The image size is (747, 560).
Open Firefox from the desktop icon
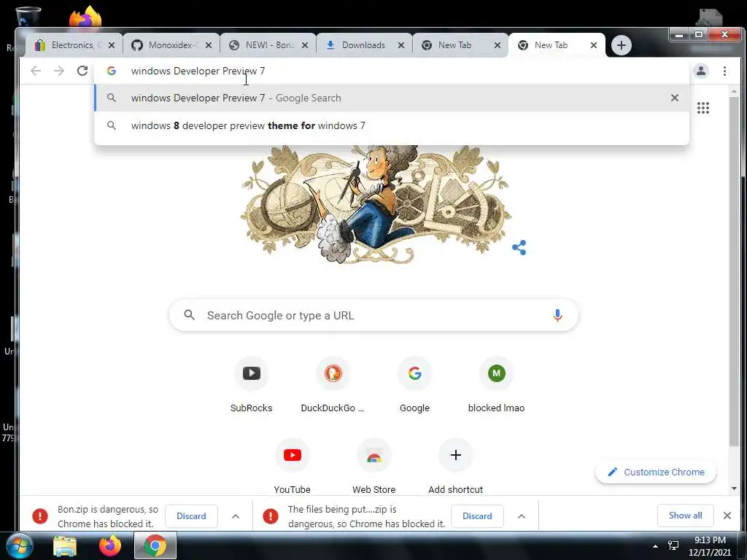click(85, 16)
